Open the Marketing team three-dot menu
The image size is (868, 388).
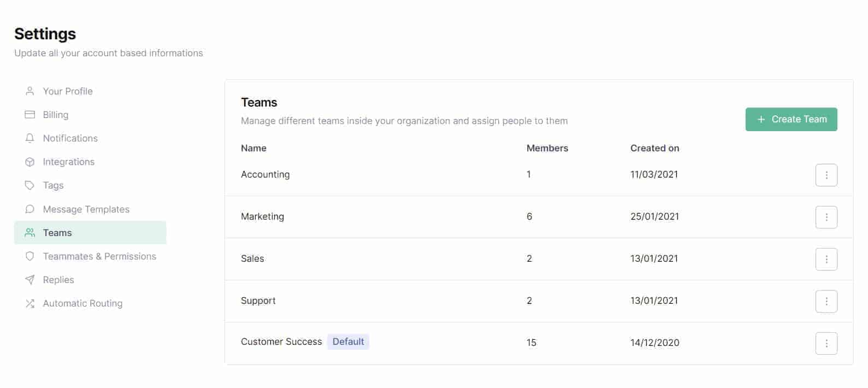coord(826,217)
